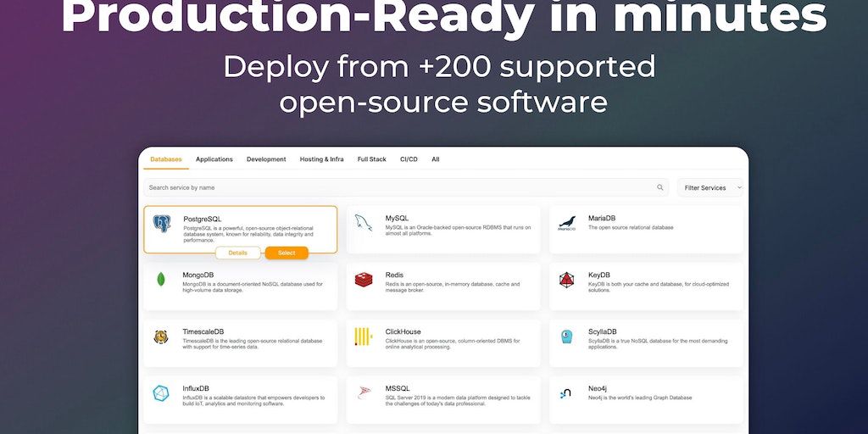Screen dimensions: 868x434
Task: Click the Redis red stack icon
Action: tap(364, 280)
